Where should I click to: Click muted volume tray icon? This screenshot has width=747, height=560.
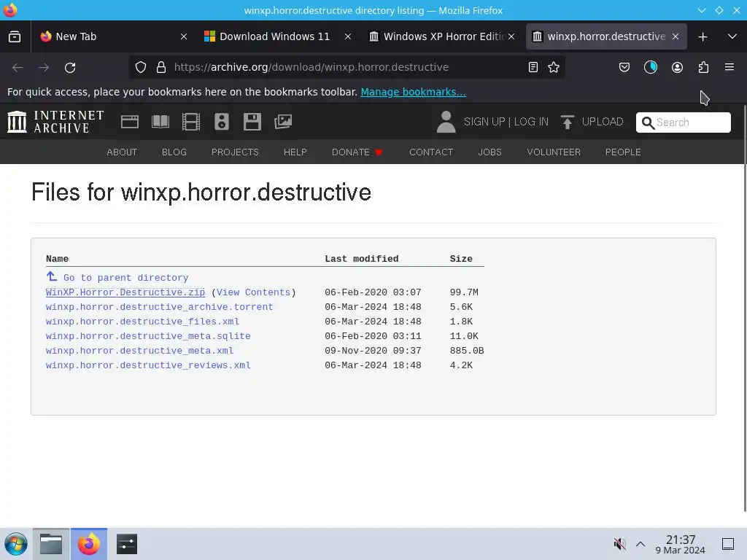[619, 544]
